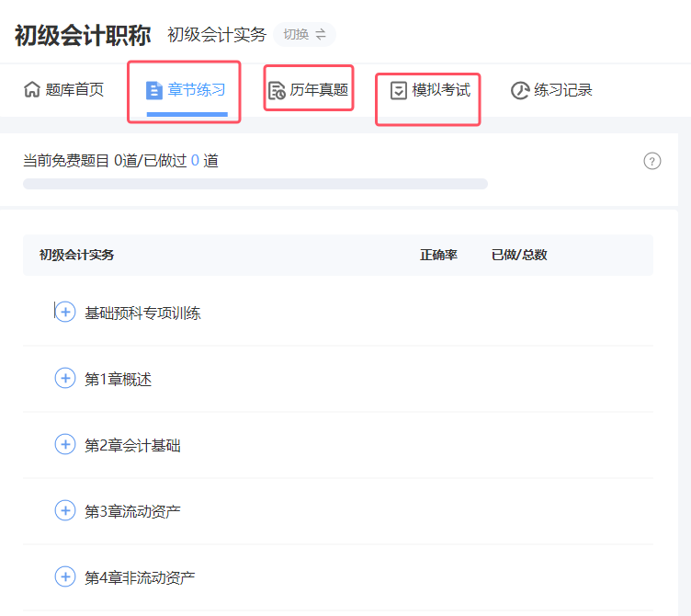Click the home icon beside 题库首页

(x=32, y=90)
